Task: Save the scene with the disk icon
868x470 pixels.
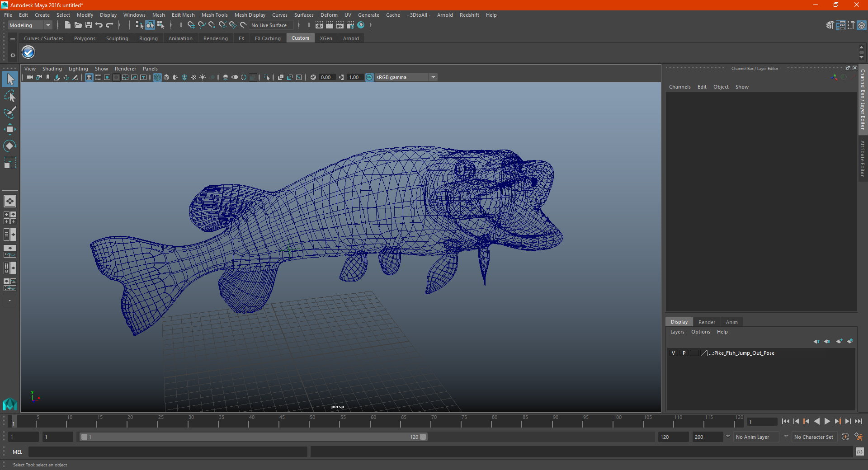Action: pos(89,25)
